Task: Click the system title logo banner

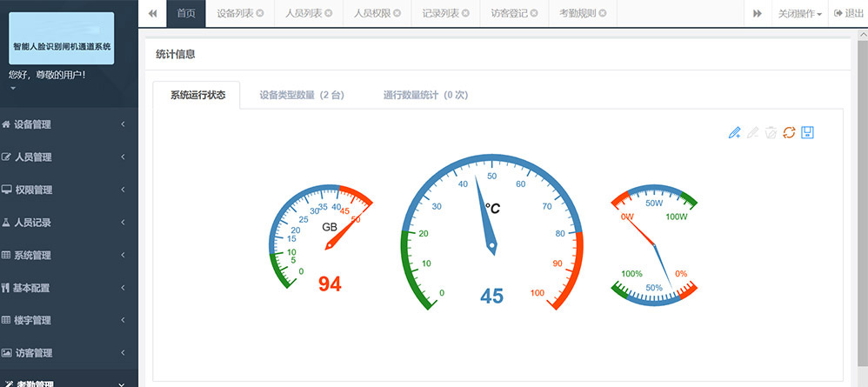Action: 62,39
